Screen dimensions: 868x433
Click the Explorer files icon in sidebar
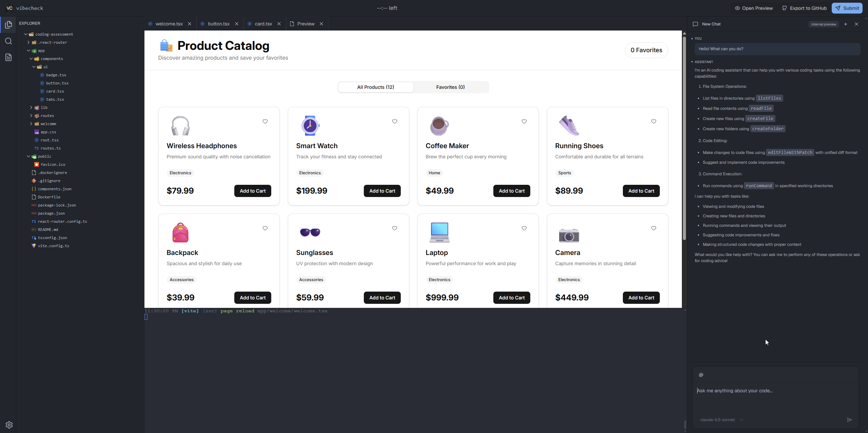coord(8,25)
